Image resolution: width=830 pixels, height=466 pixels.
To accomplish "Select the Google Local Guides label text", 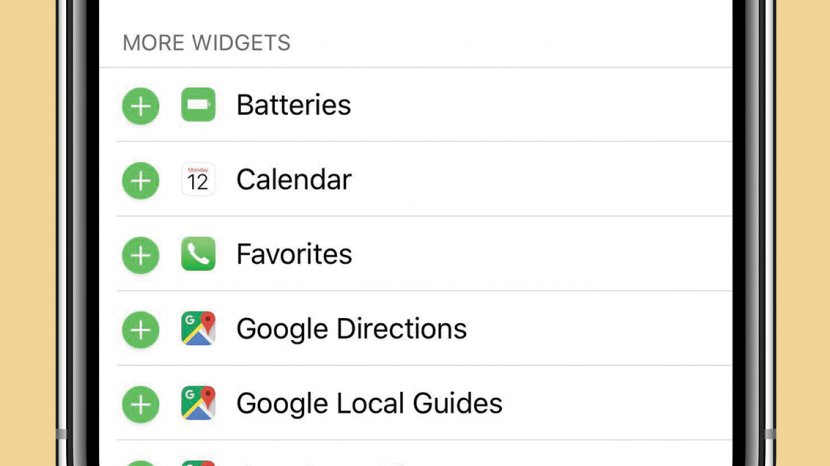I will 369,404.
